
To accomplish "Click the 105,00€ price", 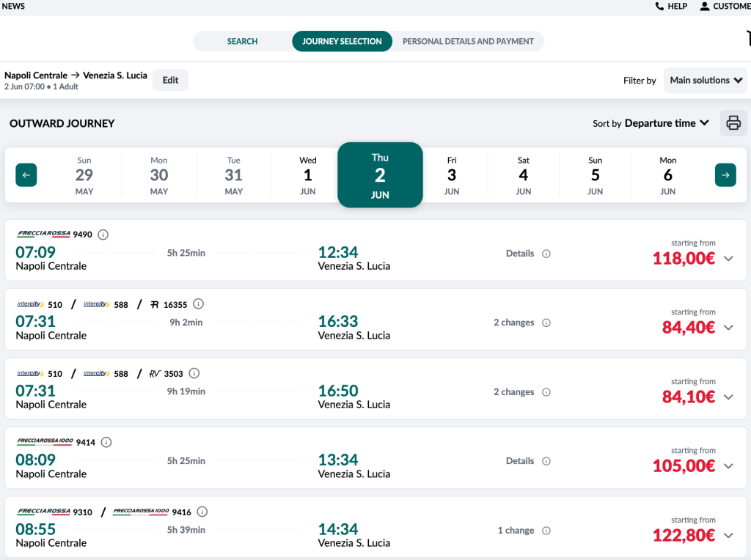I will click(x=684, y=465).
